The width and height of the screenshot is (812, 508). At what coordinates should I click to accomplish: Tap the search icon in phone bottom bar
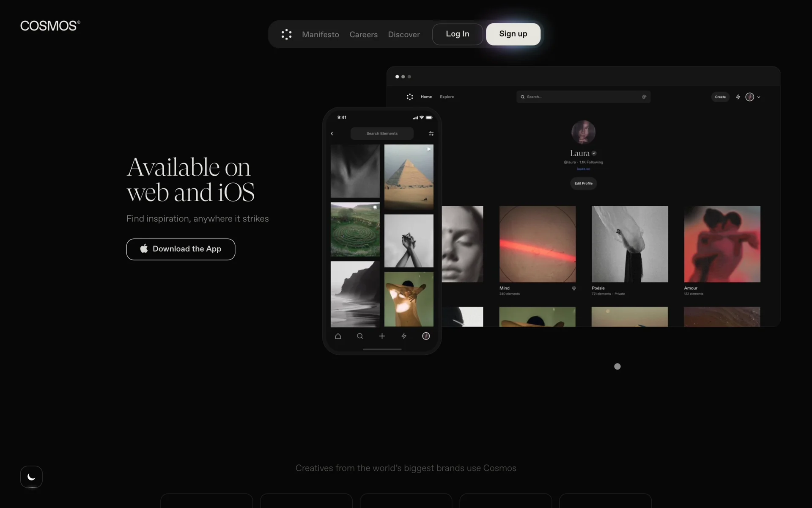point(360,336)
